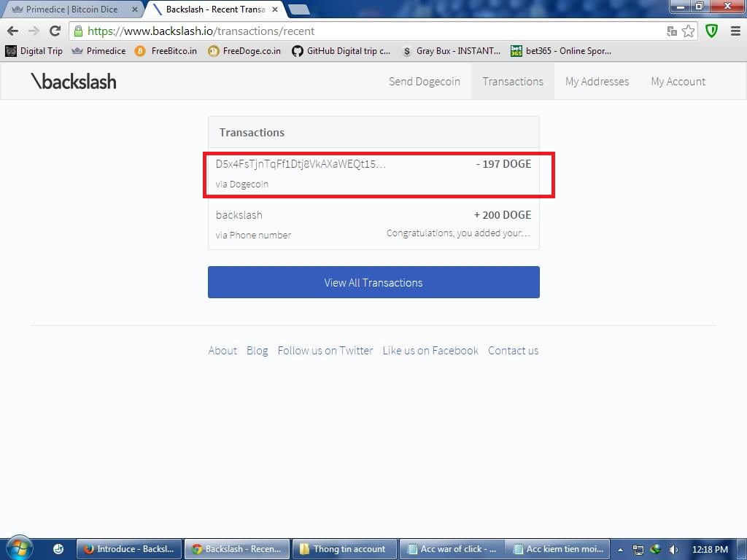The height and width of the screenshot is (560, 747).
Task: Open the Primedice bookmark
Action: tap(98, 51)
